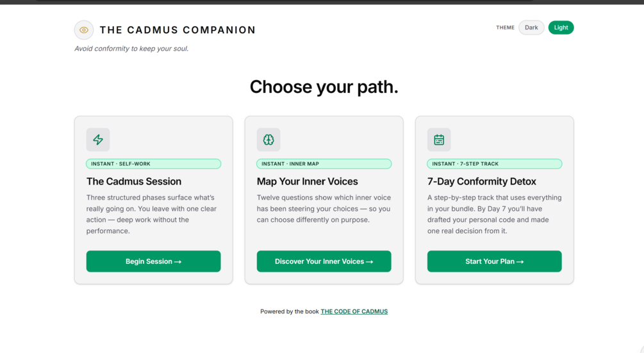Click 7-Day Conformity Detox heading
This screenshot has width=644, height=353.
pyautogui.click(x=482, y=181)
